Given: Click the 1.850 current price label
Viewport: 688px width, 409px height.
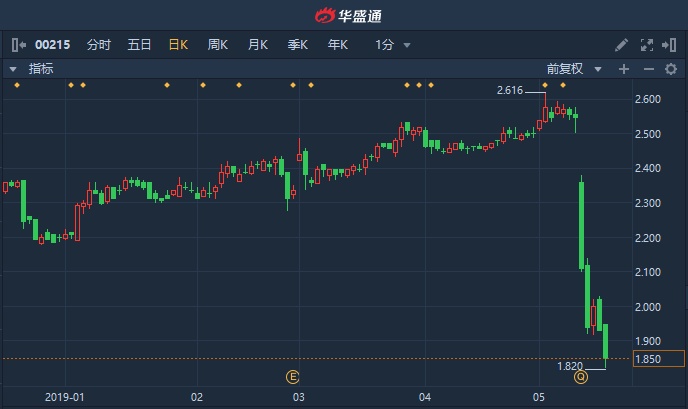Looking at the screenshot, I should [x=659, y=359].
